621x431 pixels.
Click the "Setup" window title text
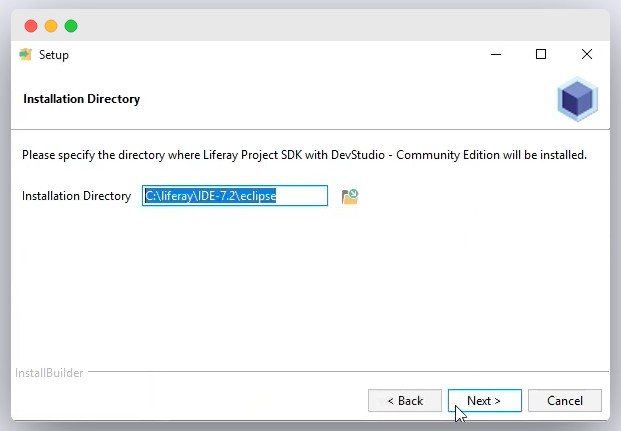tap(53, 55)
